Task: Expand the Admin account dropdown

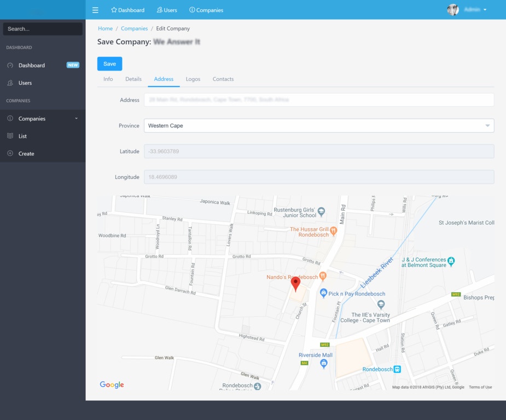Action: [x=475, y=10]
